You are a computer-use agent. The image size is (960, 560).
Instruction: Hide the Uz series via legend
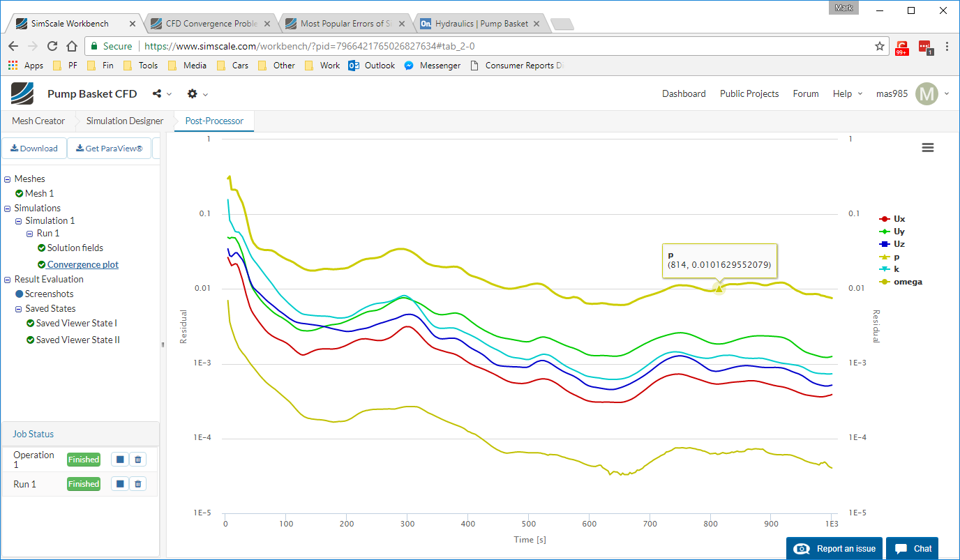pyautogui.click(x=899, y=244)
